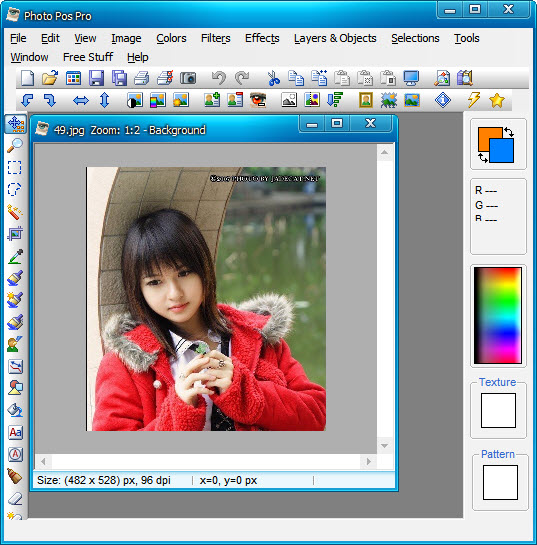Open the Colors menu
Screen dimensions: 537x545
point(171,38)
